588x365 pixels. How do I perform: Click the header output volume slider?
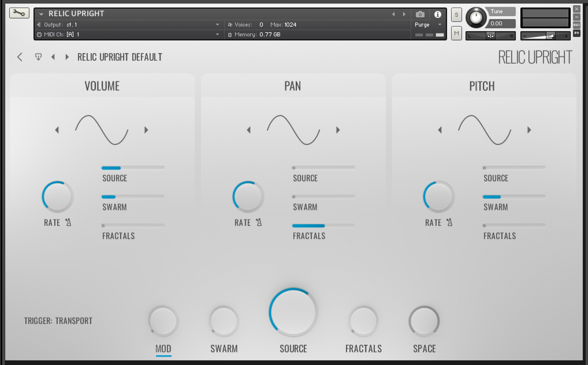pos(545,36)
